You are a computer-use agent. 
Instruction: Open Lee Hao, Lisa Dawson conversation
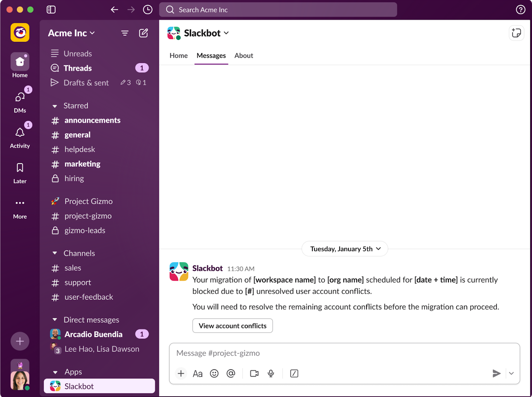pyautogui.click(x=99, y=349)
